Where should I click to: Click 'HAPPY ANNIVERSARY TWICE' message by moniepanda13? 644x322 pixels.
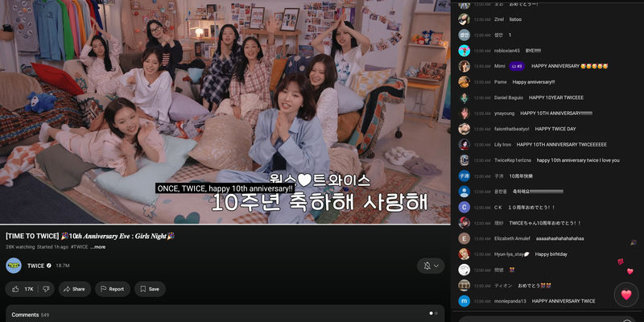tap(563, 301)
